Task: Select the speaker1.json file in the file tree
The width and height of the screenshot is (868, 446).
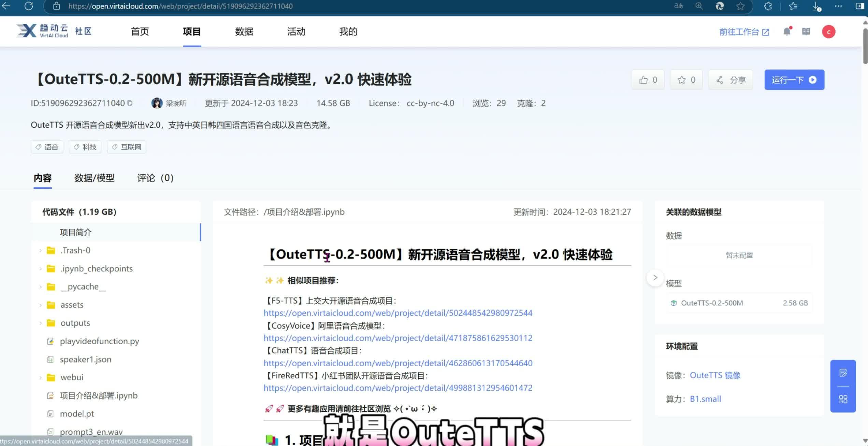Action: click(85, 359)
